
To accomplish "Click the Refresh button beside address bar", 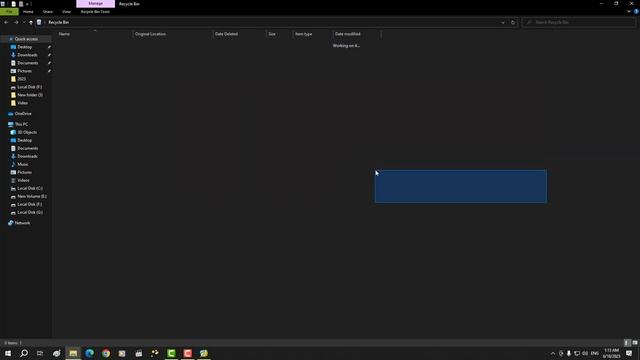I will [x=513, y=22].
